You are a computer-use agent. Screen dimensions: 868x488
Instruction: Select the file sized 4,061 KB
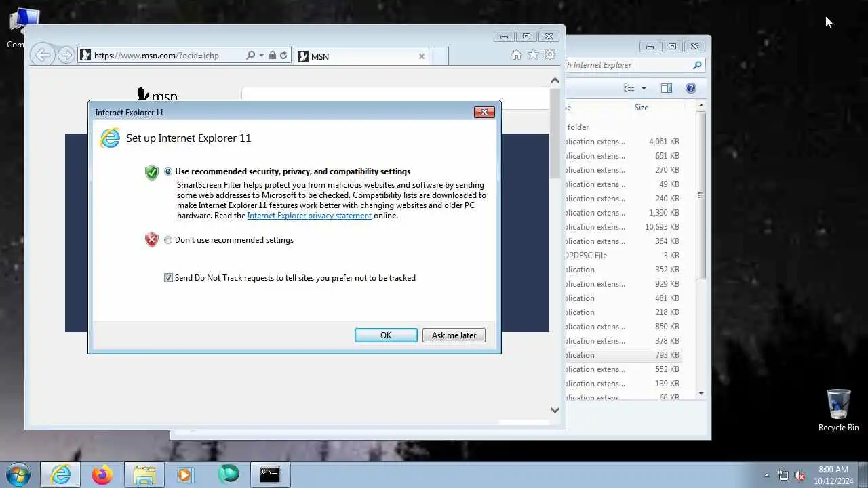(x=624, y=142)
